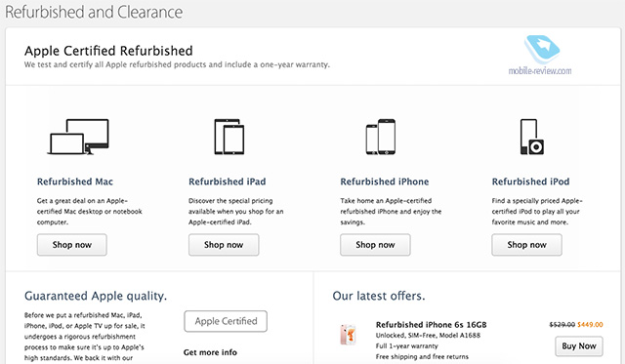Click the one-year warranty certification subtitle
The width and height of the screenshot is (625, 364).
coord(177,64)
